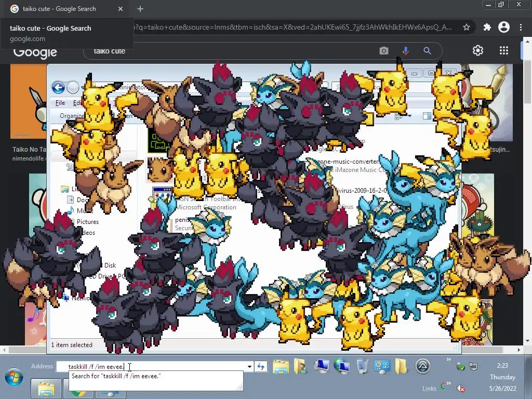This screenshot has width=532, height=399.
Task: Start voice search with the microphone icon
Action: pos(405,51)
